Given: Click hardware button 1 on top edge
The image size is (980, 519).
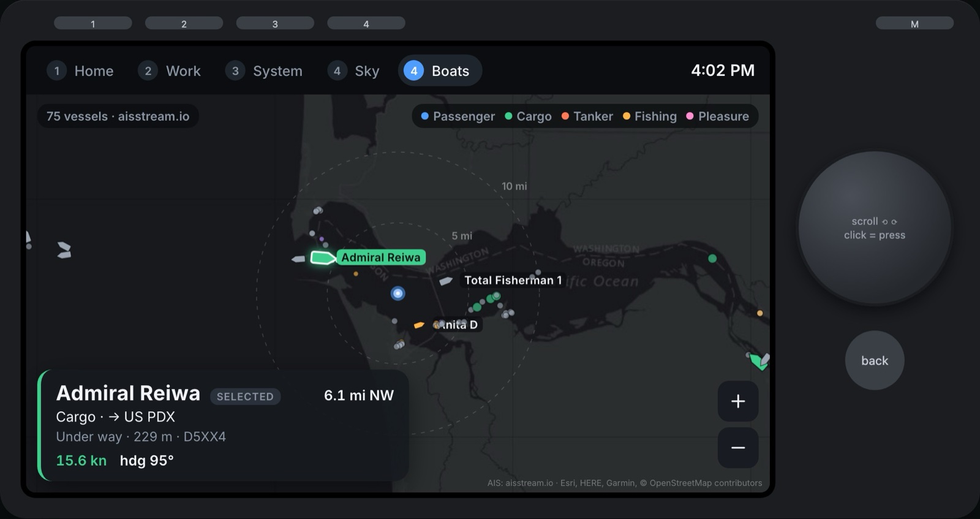Looking at the screenshot, I should tap(93, 23).
